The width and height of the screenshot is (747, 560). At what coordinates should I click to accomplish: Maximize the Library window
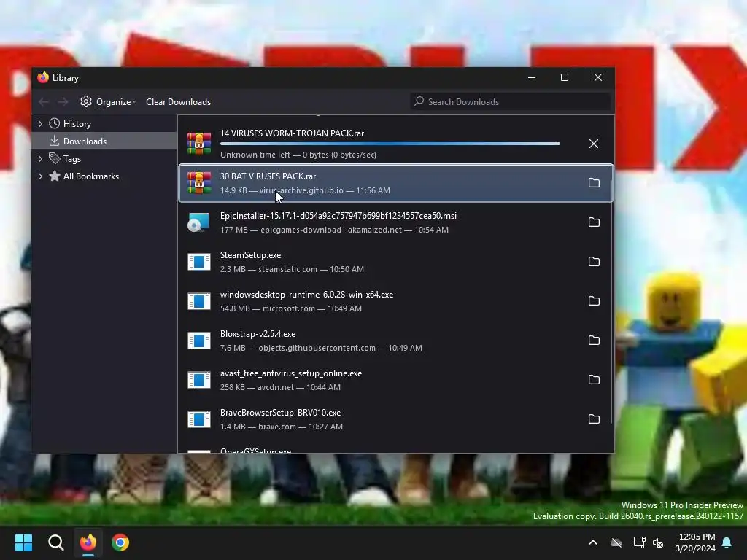pyautogui.click(x=565, y=77)
